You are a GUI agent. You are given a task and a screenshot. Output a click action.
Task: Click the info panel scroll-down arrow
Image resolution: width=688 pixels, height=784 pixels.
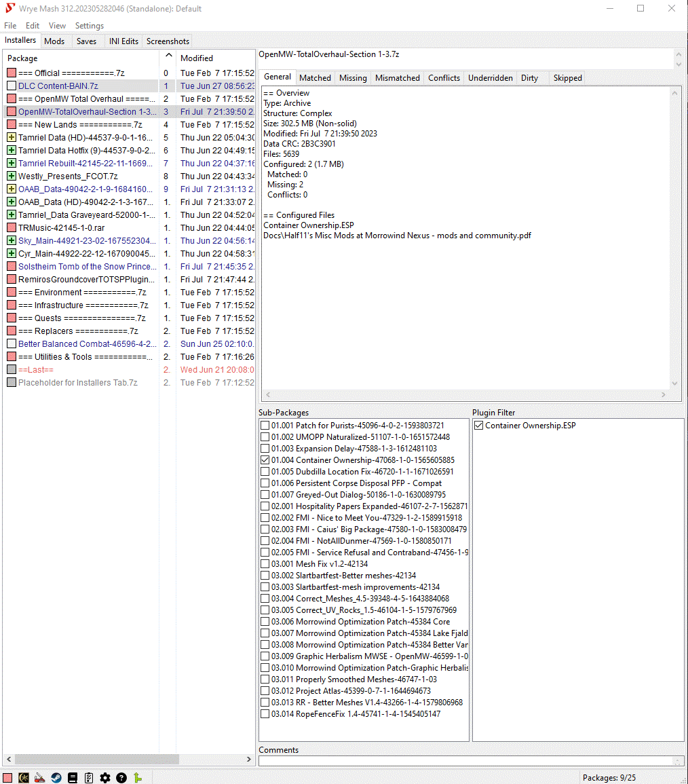click(x=675, y=384)
